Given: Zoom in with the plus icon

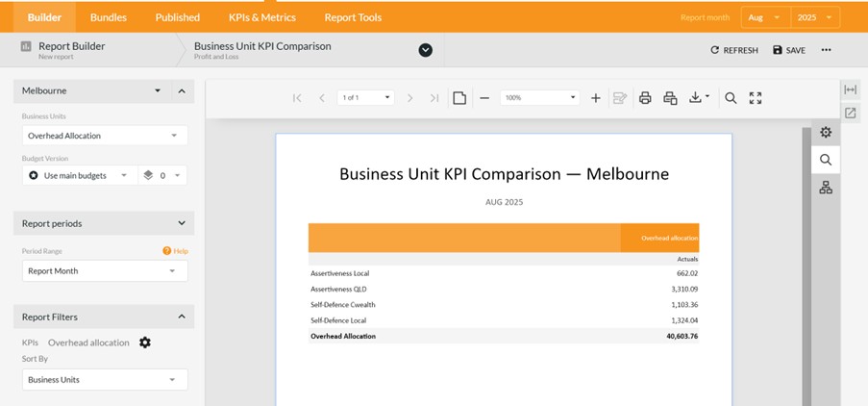Looking at the screenshot, I should (596, 98).
